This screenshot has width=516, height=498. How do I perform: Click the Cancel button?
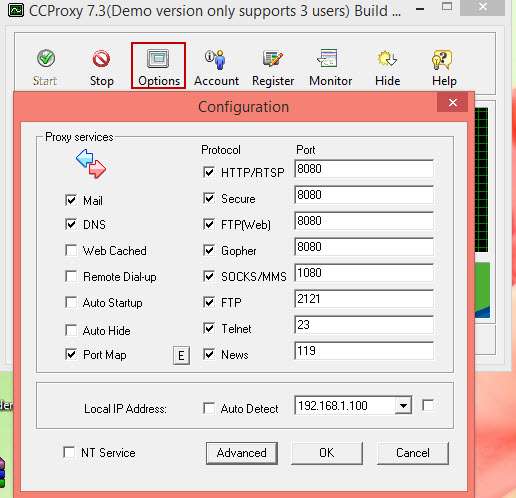point(413,453)
